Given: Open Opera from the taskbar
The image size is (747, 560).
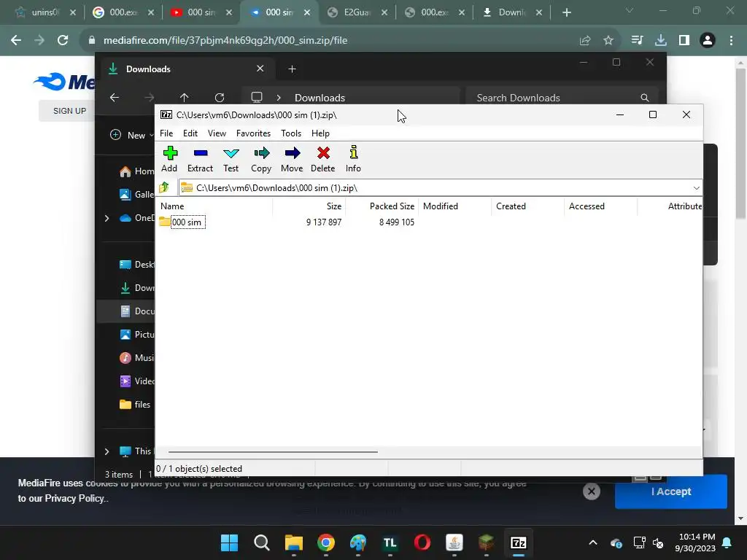Looking at the screenshot, I should 422,542.
